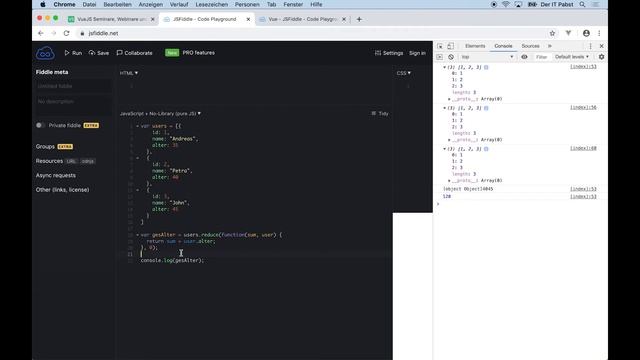The height and width of the screenshot is (360, 640).
Task: Activate DevTools inspect element tool
Action: (440, 46)
